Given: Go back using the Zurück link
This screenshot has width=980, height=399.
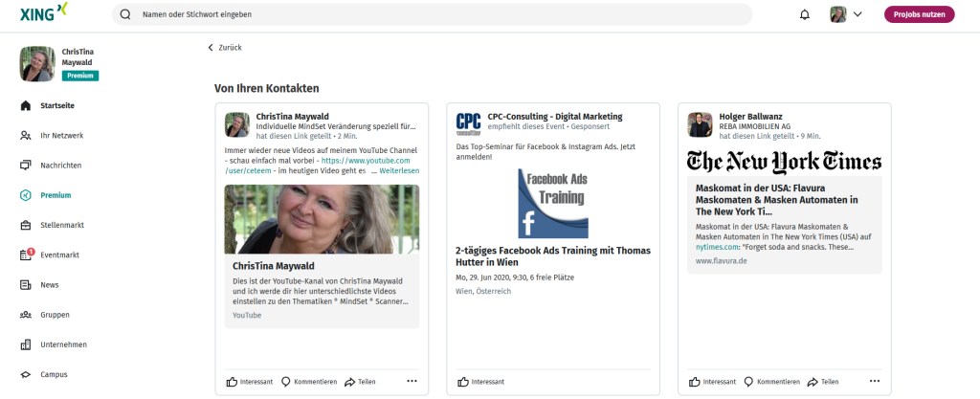Looking at the screenshot, I should (x=225, y=47).
